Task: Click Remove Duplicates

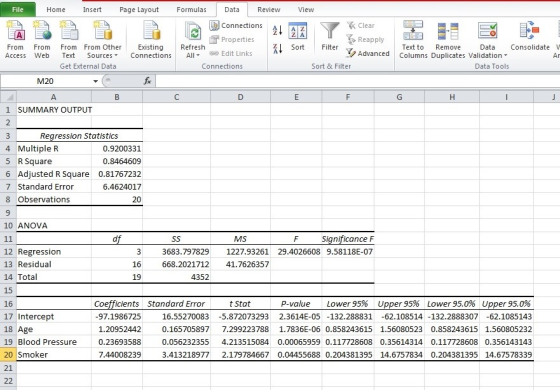Action: 448,39
